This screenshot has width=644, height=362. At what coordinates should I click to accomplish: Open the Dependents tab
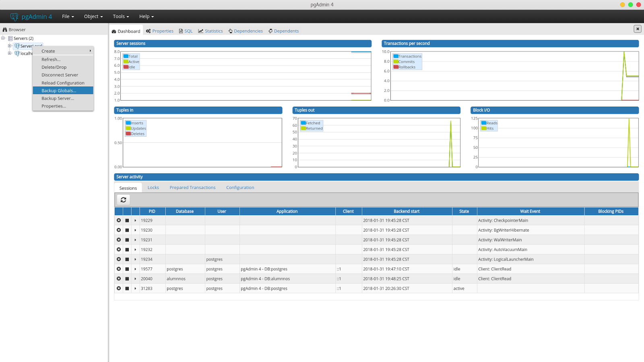pos(284,31)
